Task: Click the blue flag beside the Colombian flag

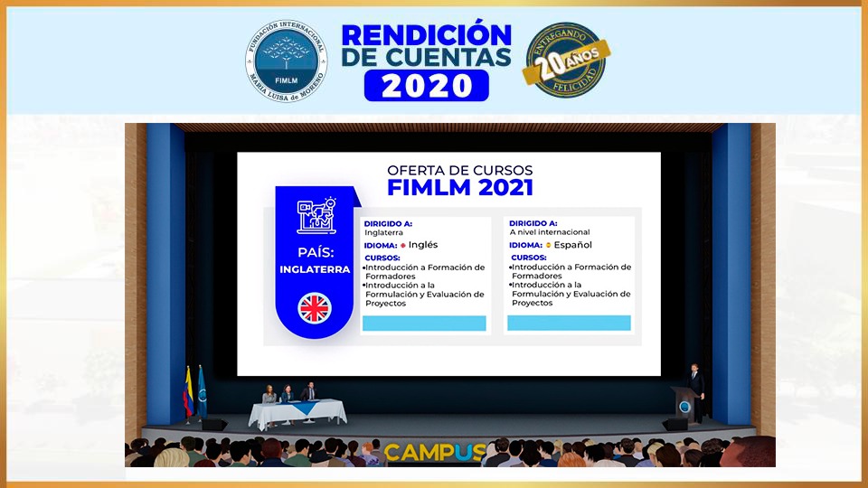Action: 202,391
